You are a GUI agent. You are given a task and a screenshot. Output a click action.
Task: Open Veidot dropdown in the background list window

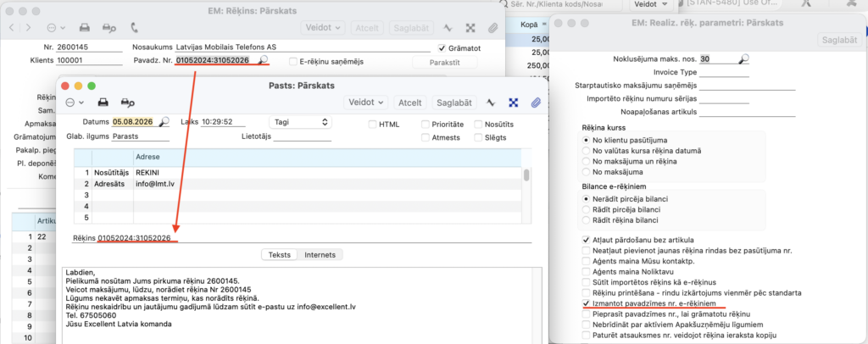pos(650,4)
